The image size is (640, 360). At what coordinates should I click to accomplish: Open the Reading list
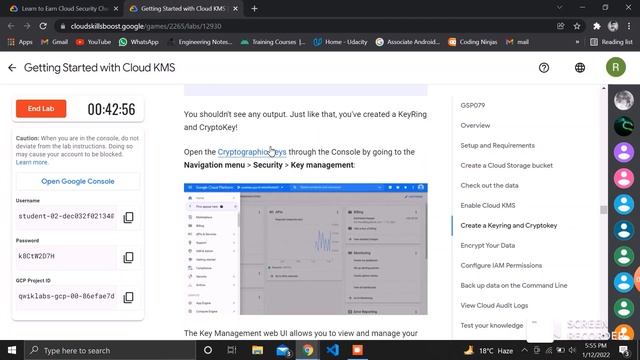coord(611,42)
